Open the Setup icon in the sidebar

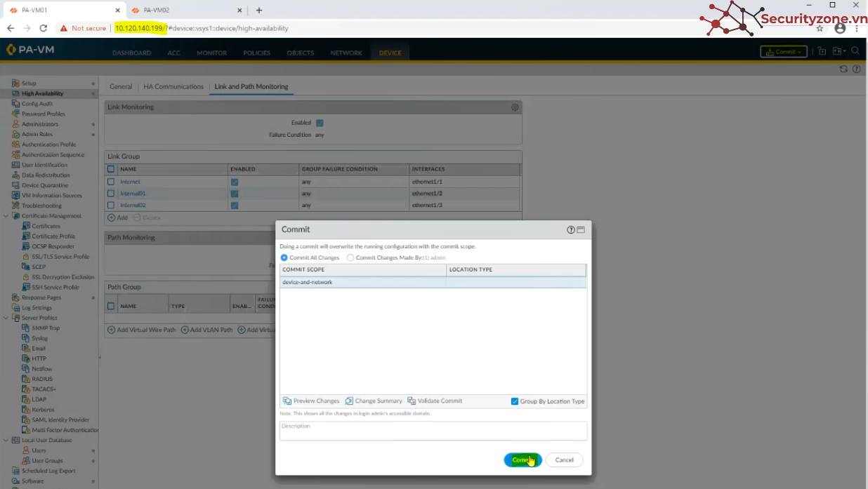[x=15, y=83]
